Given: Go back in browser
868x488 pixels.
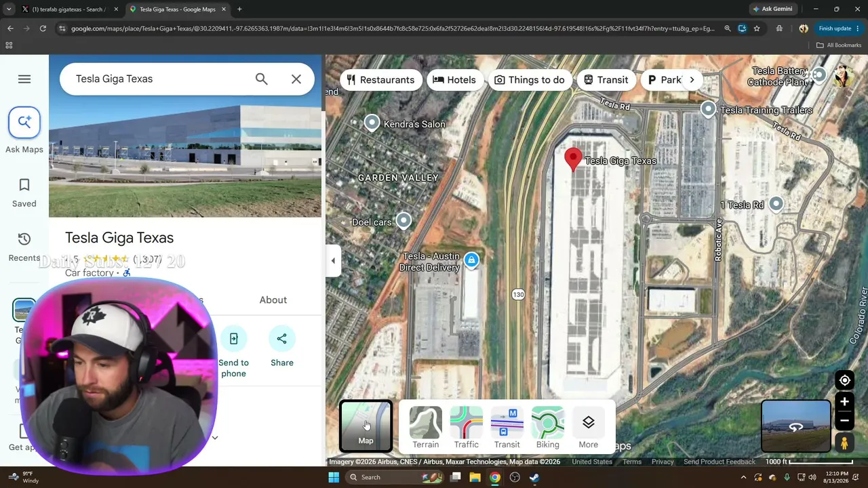Looking at the screenshot, I should pos(10,28).
